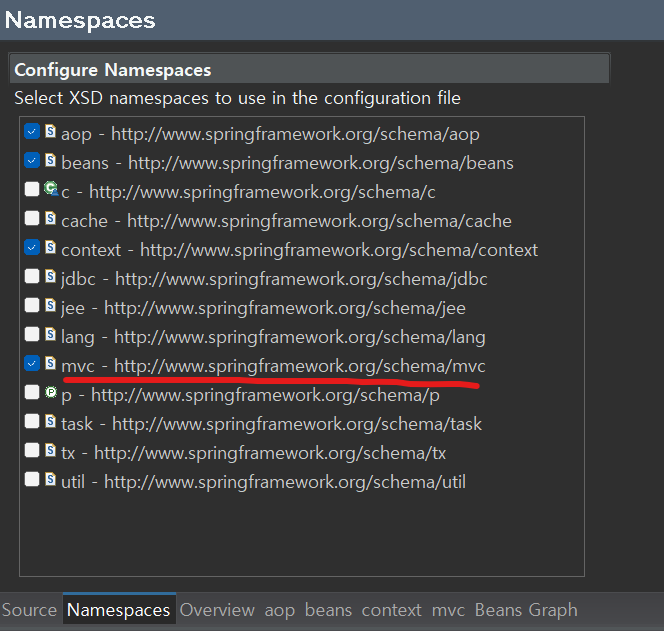The height and width of the screenshot is (631, 664).
Task: Click the jdbc schema file icon
Action: tap(50, 276)
